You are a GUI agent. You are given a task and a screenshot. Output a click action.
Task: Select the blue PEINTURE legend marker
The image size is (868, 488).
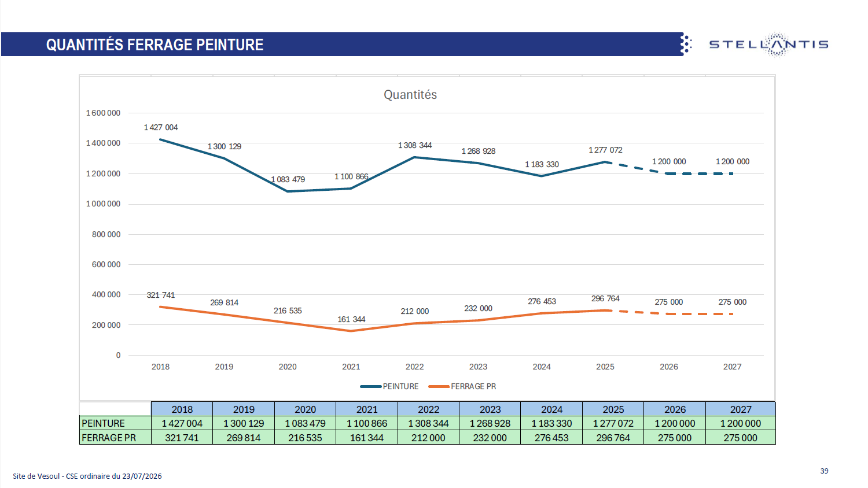click(x=370, y=386)
